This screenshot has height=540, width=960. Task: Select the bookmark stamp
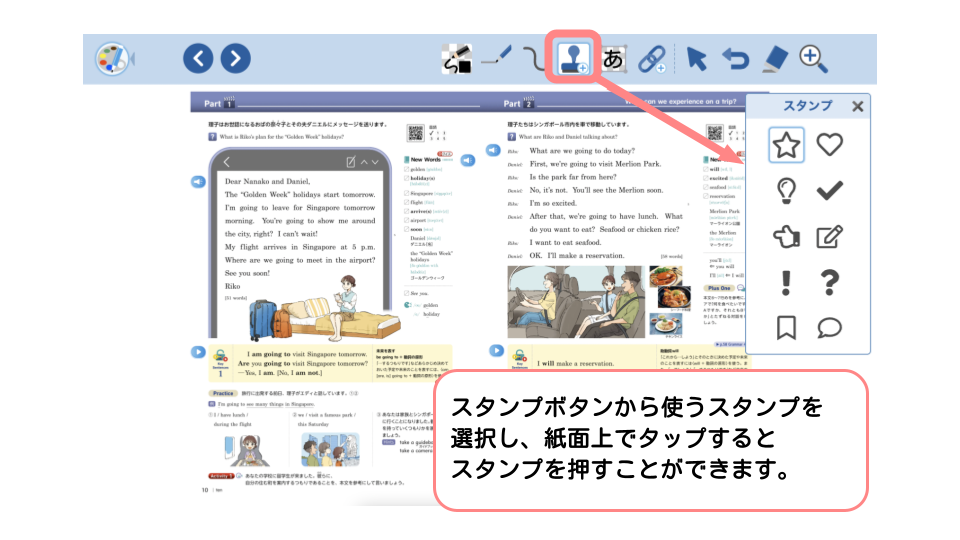pyautogui.click(x=787, y=328)
